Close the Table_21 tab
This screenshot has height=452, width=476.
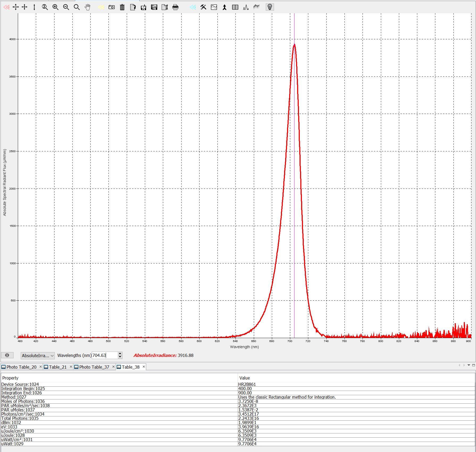(x=71, y=367)
